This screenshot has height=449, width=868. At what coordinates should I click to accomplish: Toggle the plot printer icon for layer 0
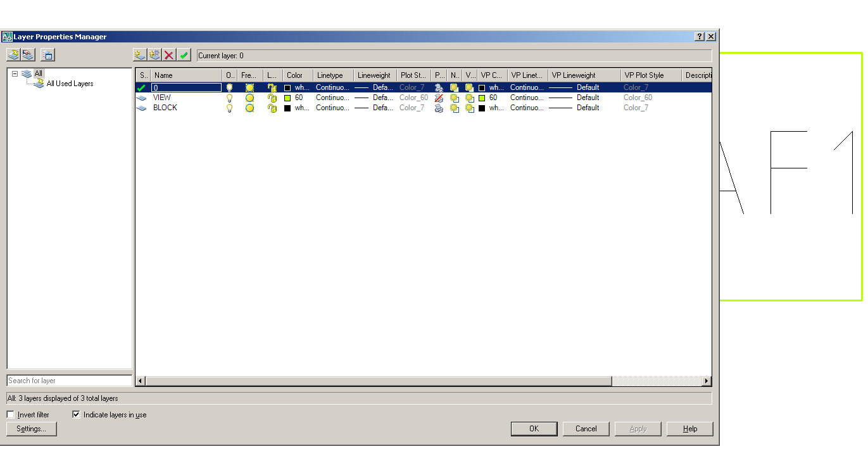pos(439,88)
